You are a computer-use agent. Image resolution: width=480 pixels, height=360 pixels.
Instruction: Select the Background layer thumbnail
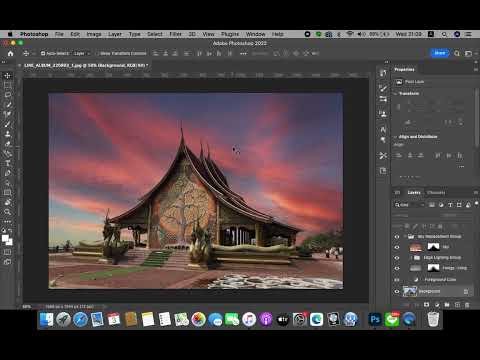coord(410,291)
